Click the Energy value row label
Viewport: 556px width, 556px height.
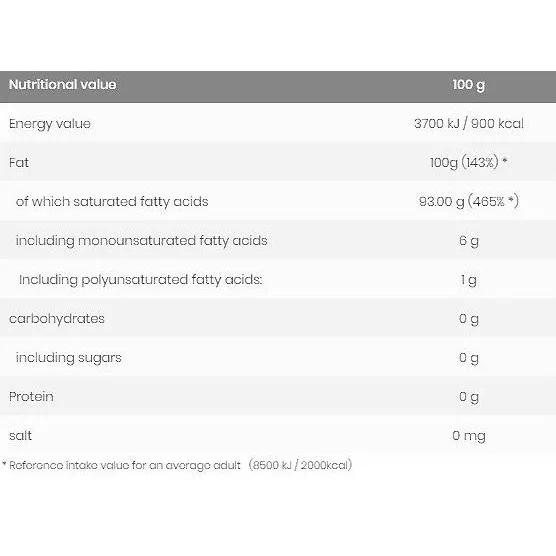pyautogui.click(x=50, y=124)
